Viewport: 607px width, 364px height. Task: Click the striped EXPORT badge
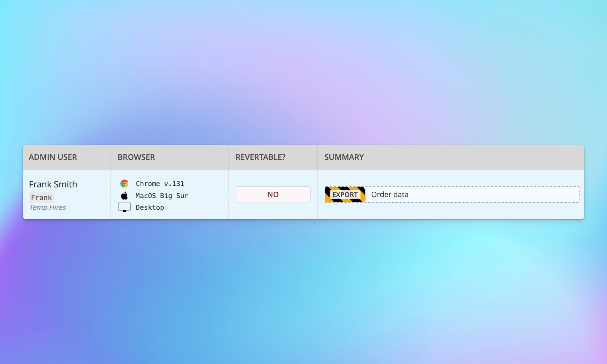pos(345,195)
